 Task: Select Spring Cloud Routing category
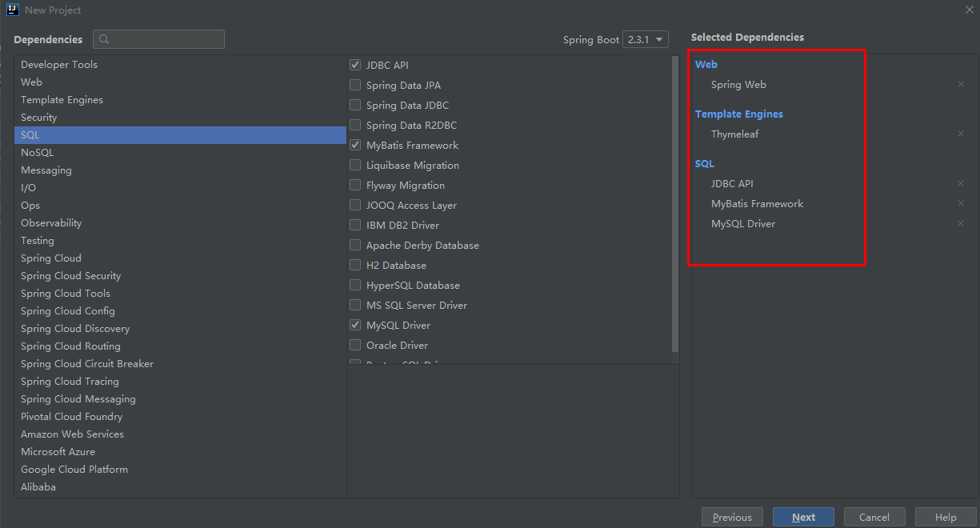point(180,346)
